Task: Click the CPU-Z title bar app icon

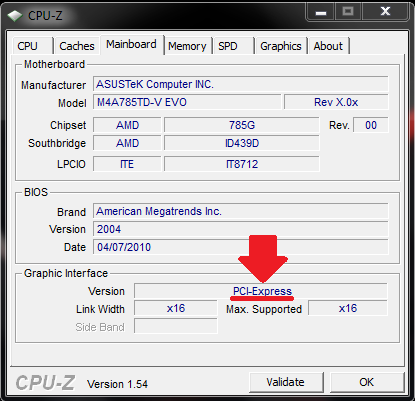Action: tap(15, 16)
